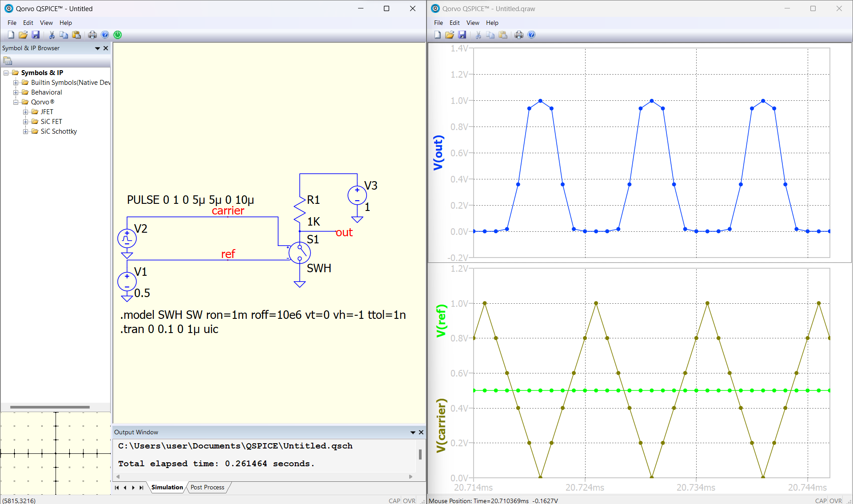Screen dimensions: 853x504
Task: Open the Output Window dropdown arrow
Action: tap(413, 433)
